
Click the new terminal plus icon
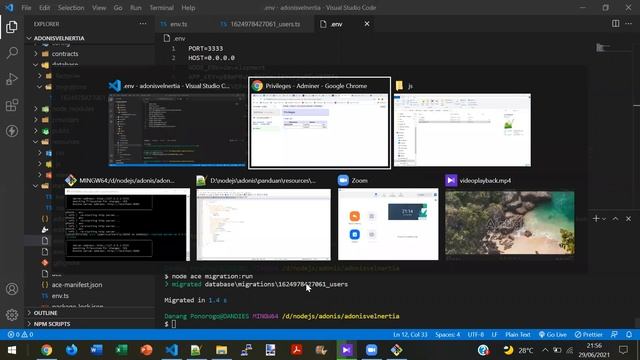[x=596, y=219]
